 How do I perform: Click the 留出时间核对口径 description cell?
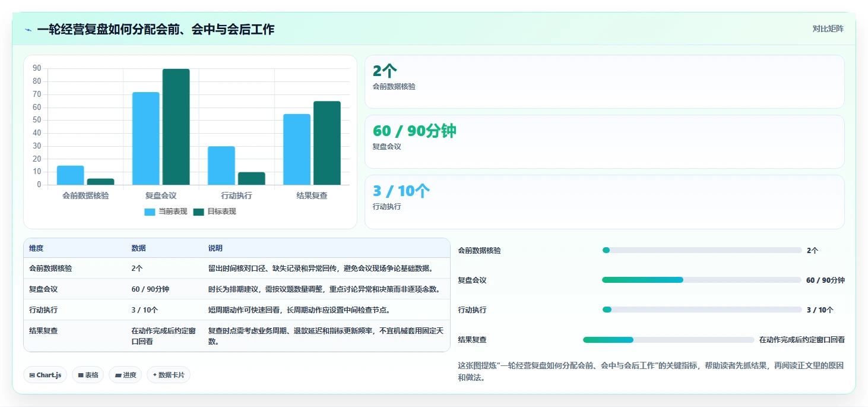pyautogui.click(x=321, y=269)
